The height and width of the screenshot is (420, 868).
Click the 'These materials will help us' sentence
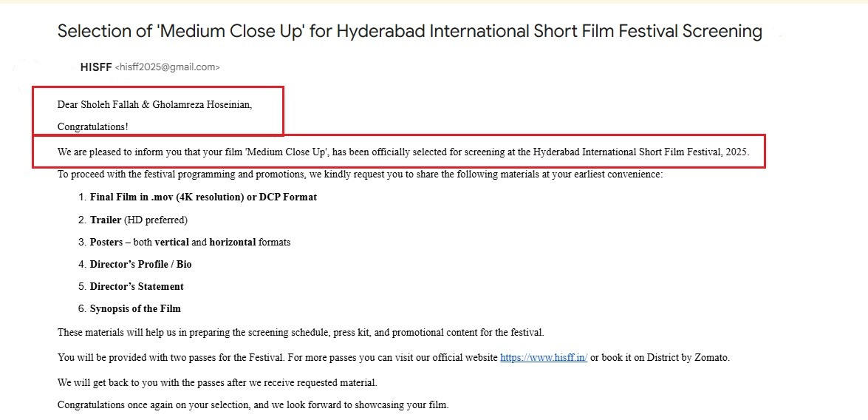pyautogui.click(x=301, y=332)
